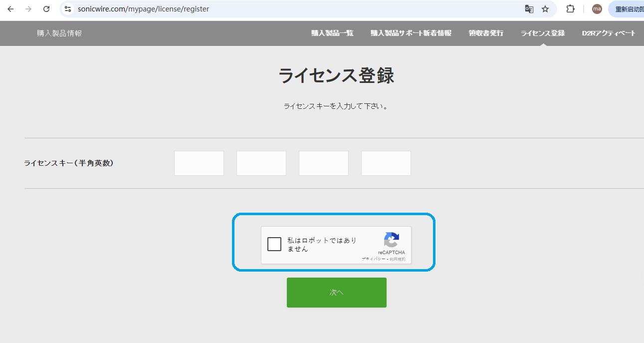Select the 領収書発行 nav item

[x=486, y=33]
